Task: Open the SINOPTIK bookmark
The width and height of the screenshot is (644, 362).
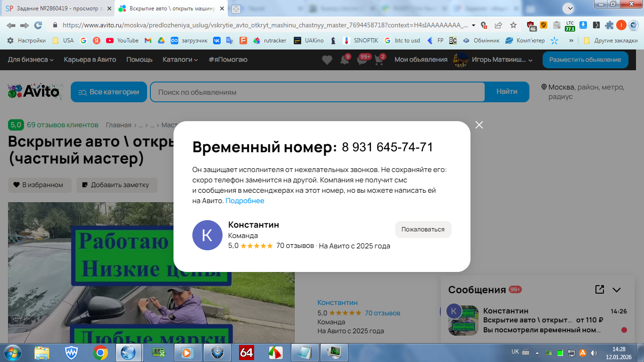Action: click(361, 41)
